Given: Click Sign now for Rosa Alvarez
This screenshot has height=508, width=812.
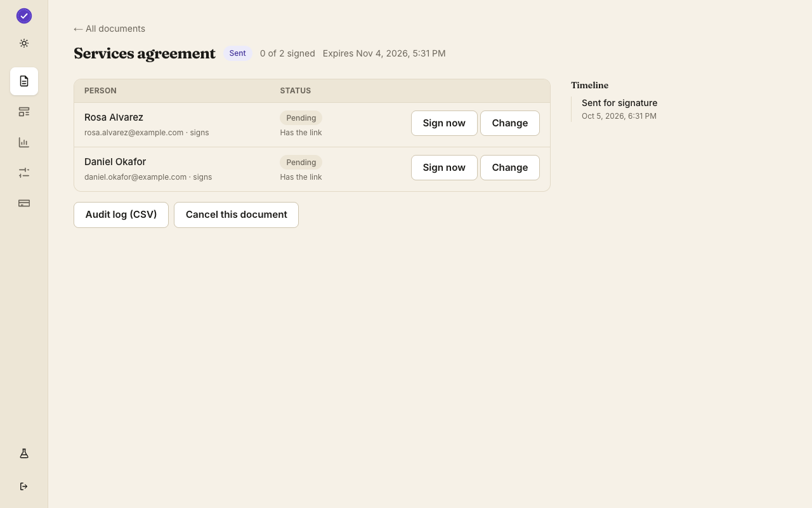Looking at the screenshot, I should (444, 123).
